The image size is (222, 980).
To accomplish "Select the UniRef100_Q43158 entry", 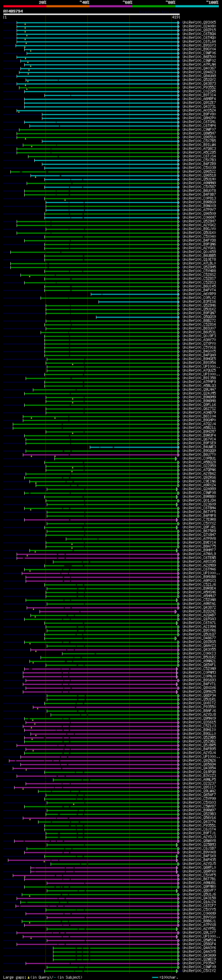I will click(x=199, y=898).
